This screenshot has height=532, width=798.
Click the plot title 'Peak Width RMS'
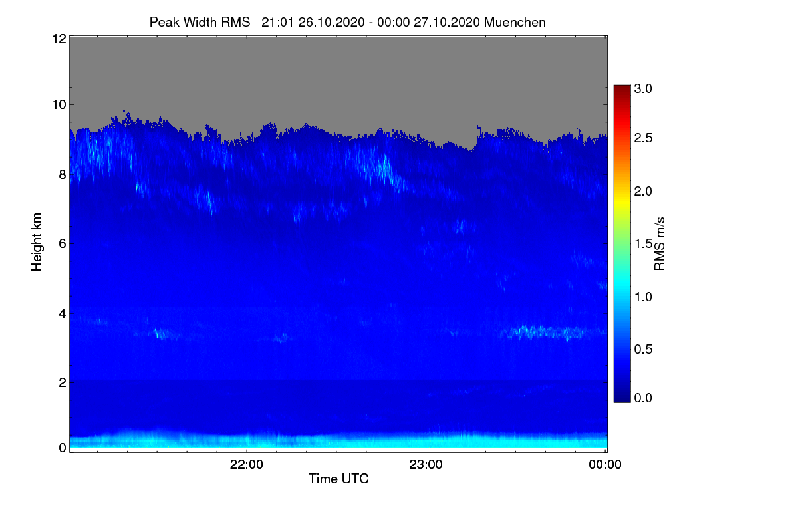coord(199,22)
